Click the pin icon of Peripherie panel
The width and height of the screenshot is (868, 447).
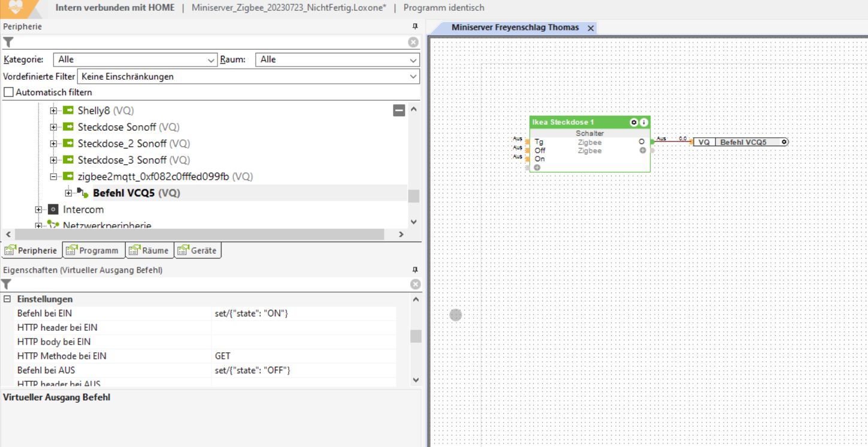(x=415, y=26)
